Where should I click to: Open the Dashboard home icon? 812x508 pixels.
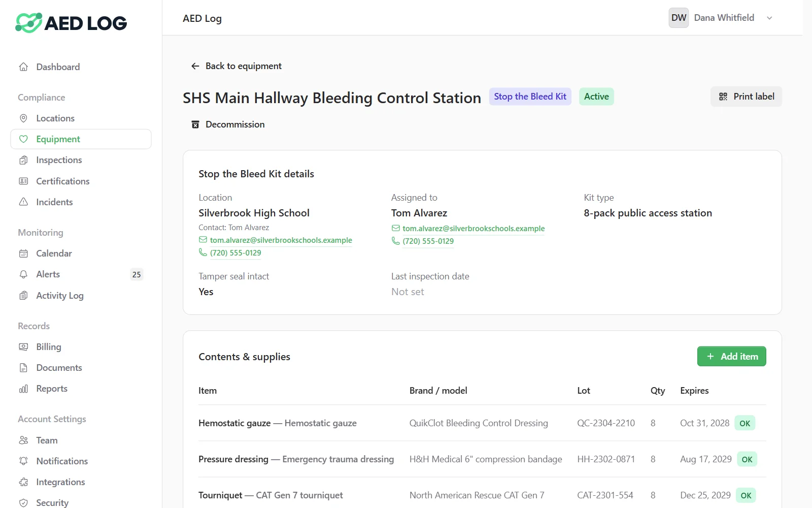pos(23,67)
